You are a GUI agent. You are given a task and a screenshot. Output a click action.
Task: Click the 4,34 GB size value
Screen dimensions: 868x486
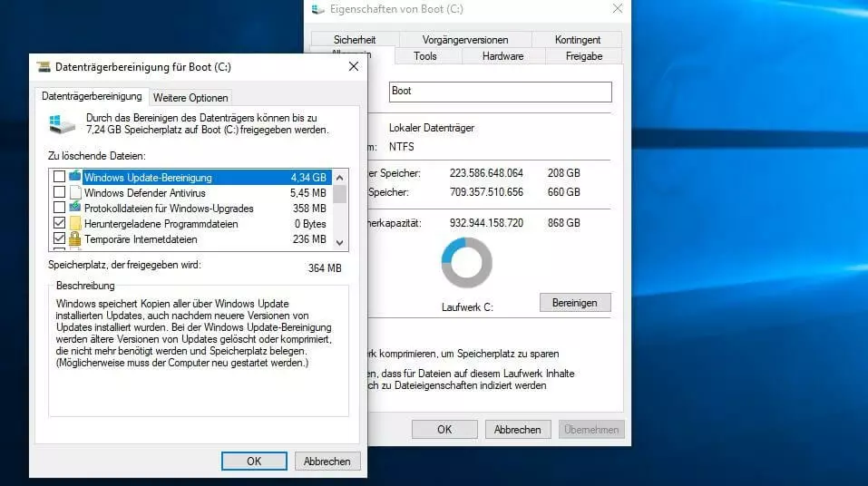(308, 177)
